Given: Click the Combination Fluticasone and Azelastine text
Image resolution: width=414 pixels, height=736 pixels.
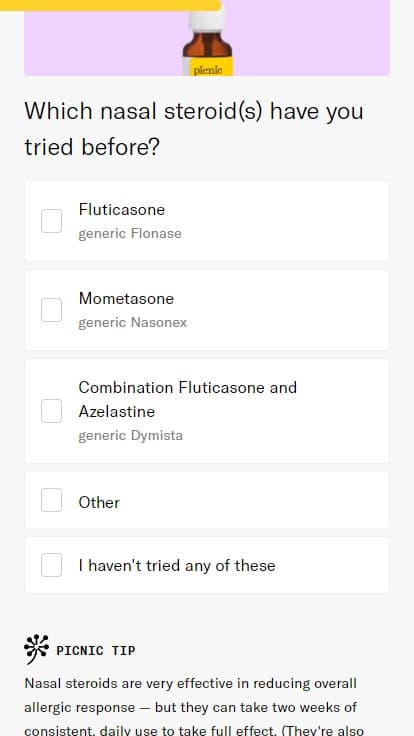Looking at the screenshot, I should pos(188,399).
